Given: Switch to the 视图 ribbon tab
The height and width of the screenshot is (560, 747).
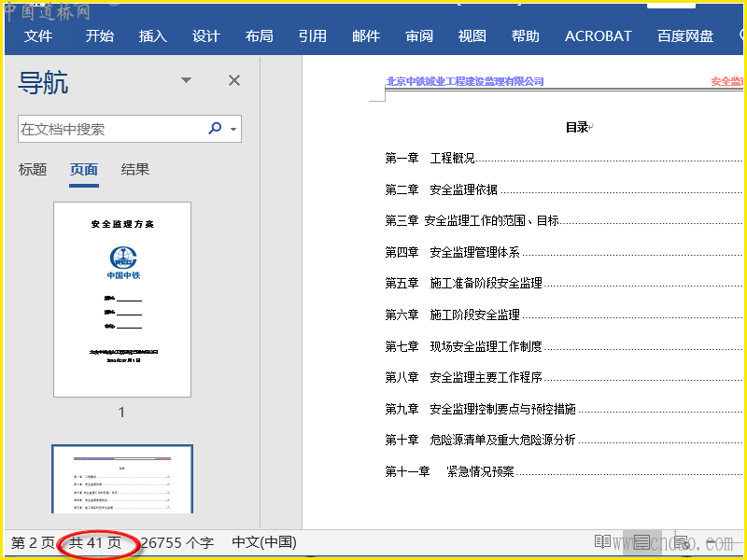Looking at the screenshot, I should [472, 36].
